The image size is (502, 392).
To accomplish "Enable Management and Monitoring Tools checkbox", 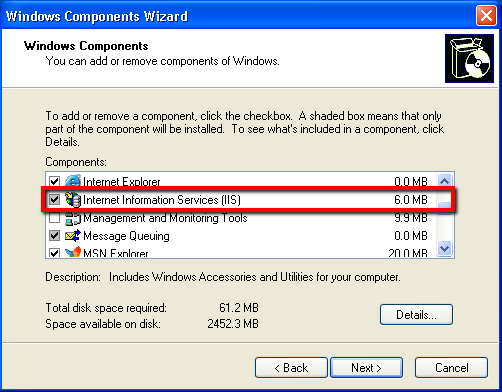I will pyautogui.click(x=54, y=218).
